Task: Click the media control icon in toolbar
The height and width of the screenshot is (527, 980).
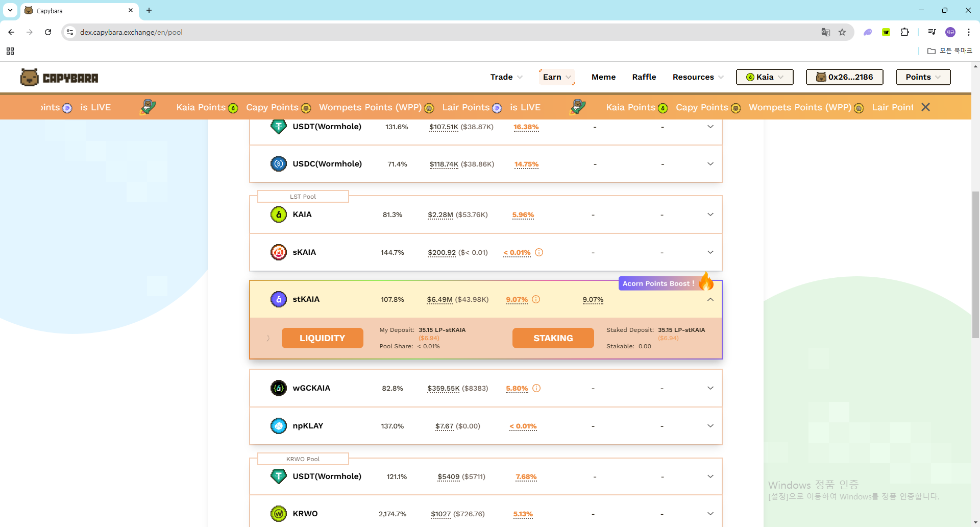Action: (932, 32)
